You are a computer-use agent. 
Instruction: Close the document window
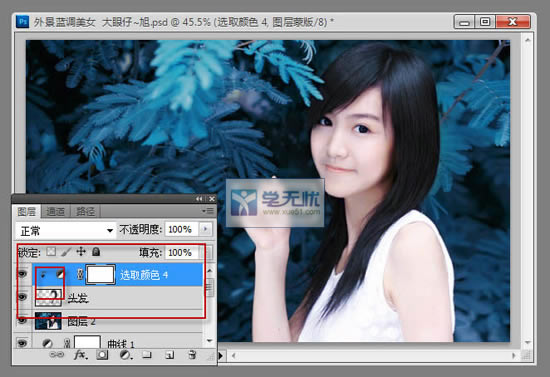point(512,22)
